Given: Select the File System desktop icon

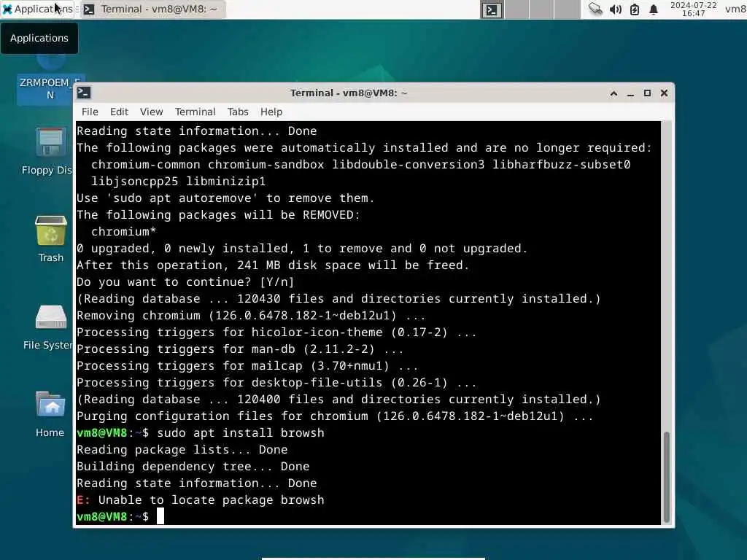Looking at the screenshot, I should 50,327.
